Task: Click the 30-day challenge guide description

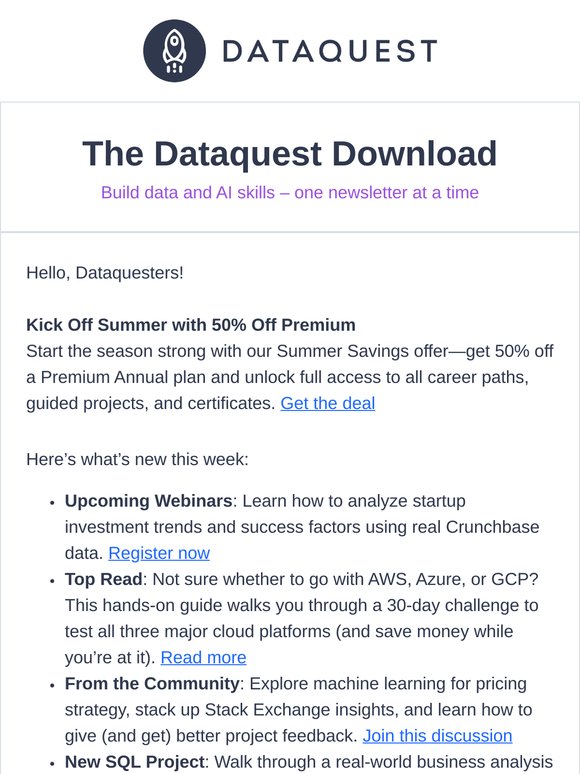Action: pyautogui.click(x=301, y=631)
